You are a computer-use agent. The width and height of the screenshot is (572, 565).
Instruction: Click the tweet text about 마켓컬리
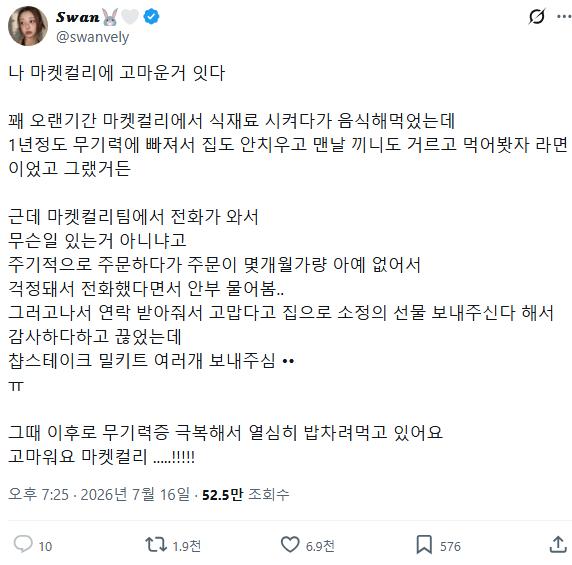click(287, 264)
